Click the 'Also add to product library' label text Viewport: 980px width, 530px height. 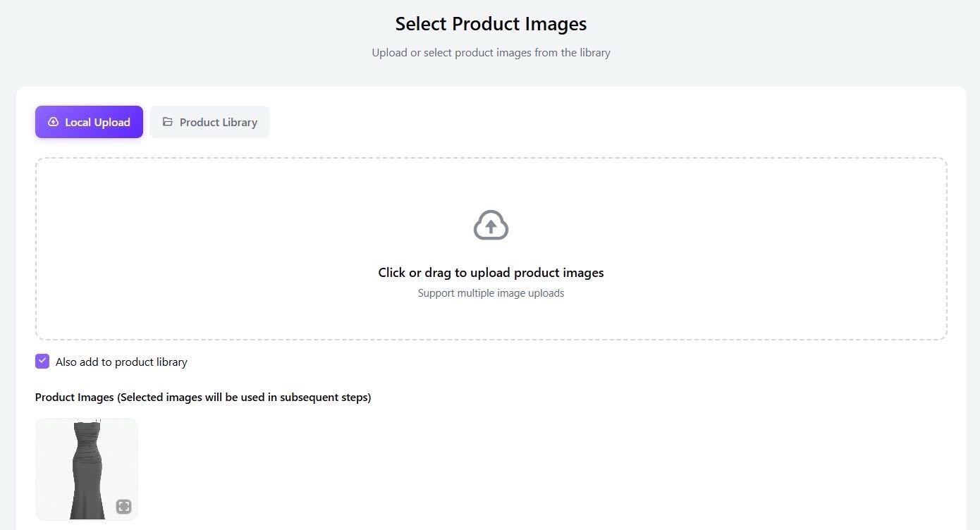coord(121,362)
